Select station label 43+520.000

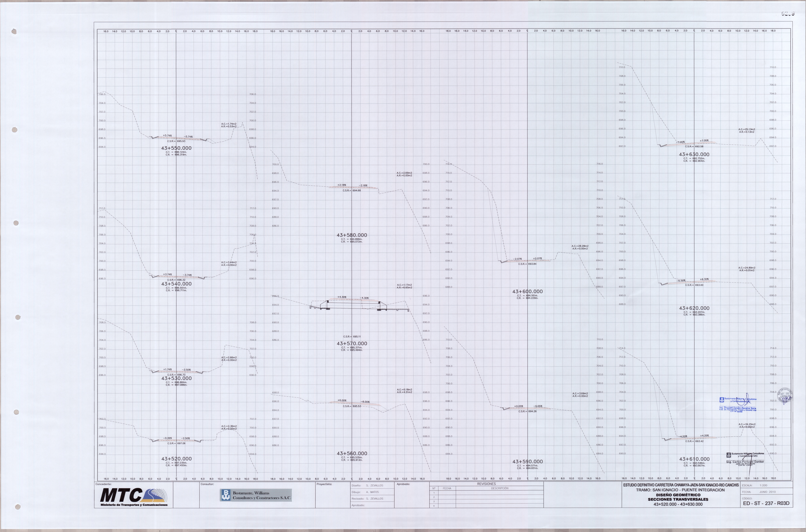[176, 459]
